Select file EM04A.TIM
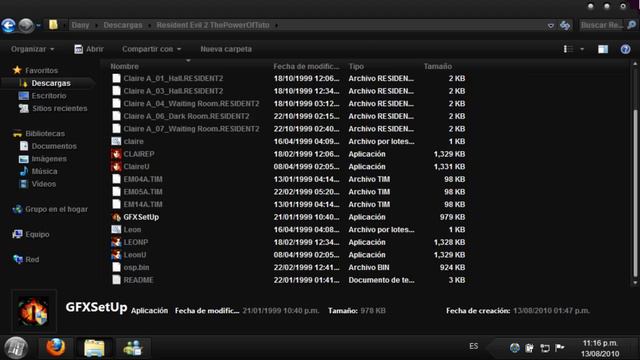640x360 pixels. click(x=143, y=179)
